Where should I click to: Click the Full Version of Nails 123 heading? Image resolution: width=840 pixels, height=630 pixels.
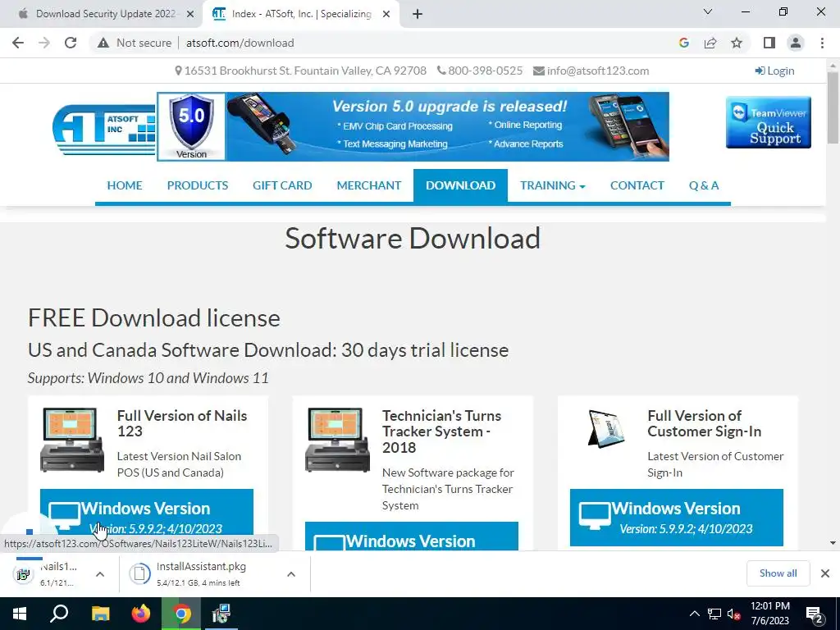point(182,423)
